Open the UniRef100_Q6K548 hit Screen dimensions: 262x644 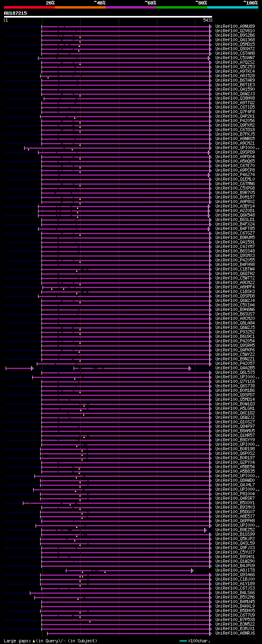point(235,215)
